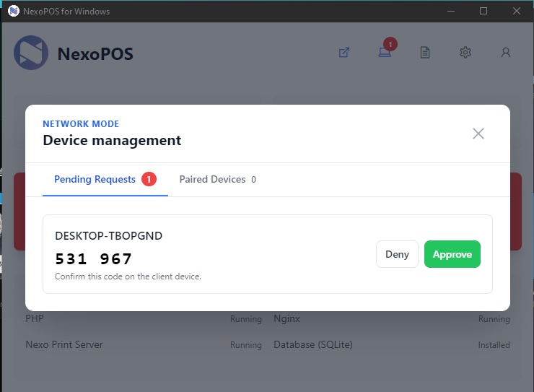Click the Paired Devices count 0
The width and height of the screenshot is (534, 392).
tap(254, 180)
